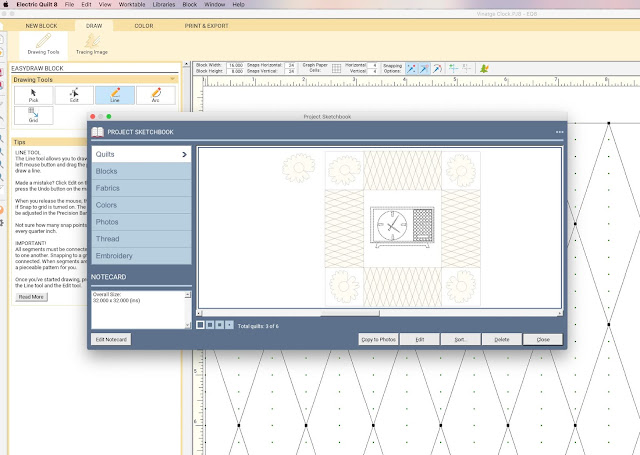This screenshot has width=640, height=455.
Task: Select the Grid tool
Action: tap(33, 115)
